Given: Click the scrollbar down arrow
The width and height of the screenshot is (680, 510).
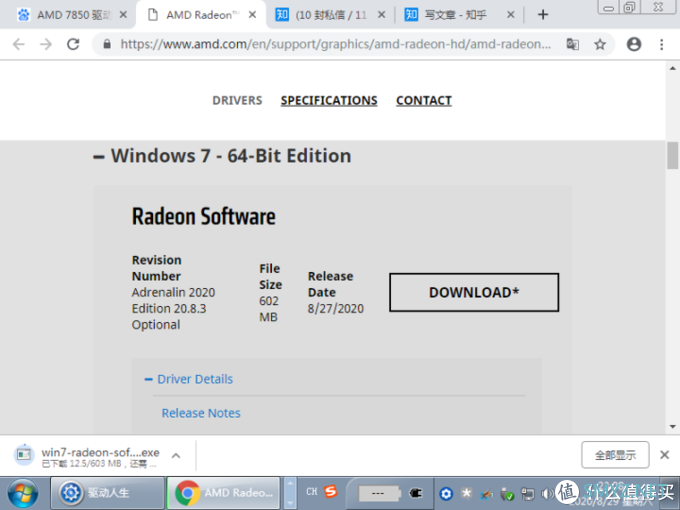Looking at the screenshot, I should coord(672,426).
